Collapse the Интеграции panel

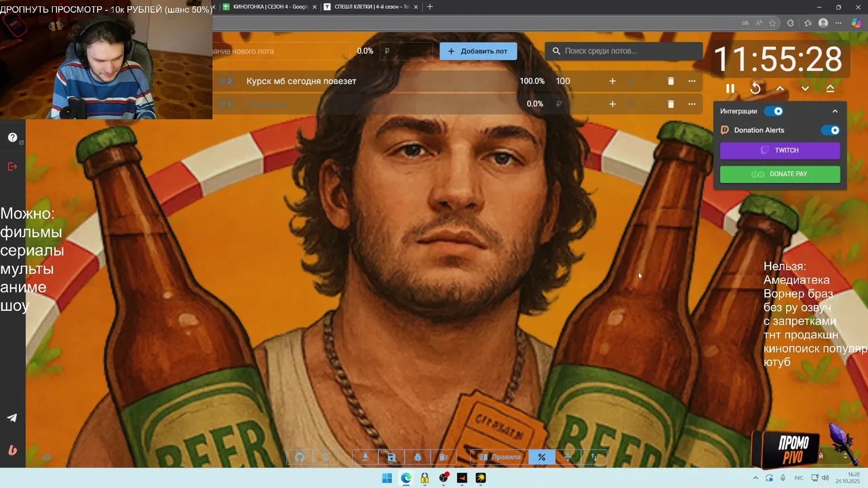pos(835,111)
